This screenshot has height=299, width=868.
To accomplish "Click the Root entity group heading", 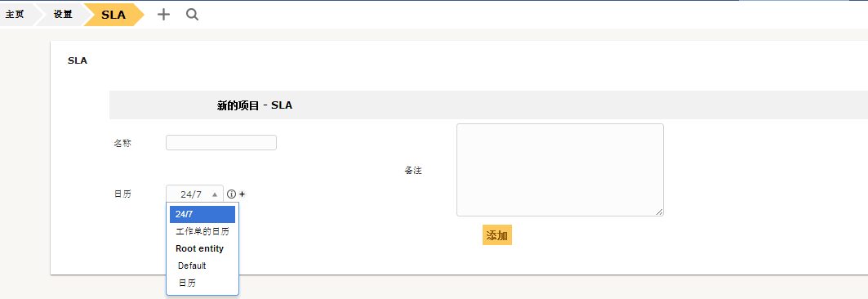I will (200, 248).
